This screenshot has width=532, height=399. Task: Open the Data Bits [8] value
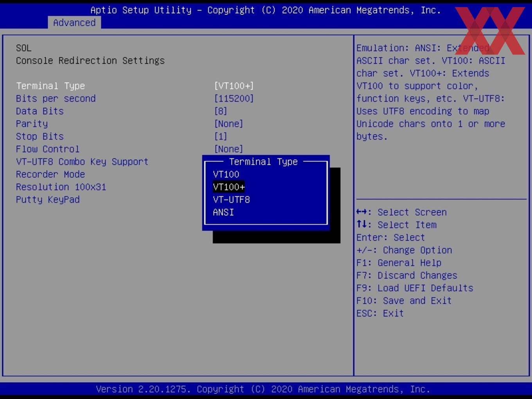coord(221,111)
